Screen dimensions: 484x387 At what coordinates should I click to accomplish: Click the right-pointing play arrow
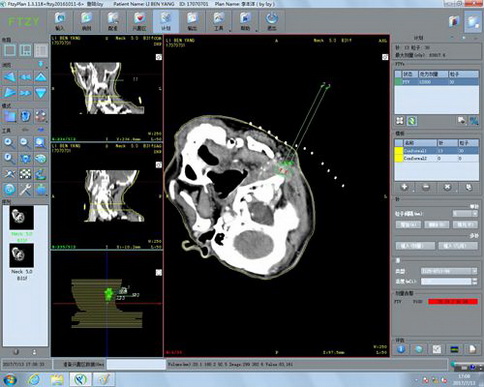pyautogui.click(x=10, y=93)
